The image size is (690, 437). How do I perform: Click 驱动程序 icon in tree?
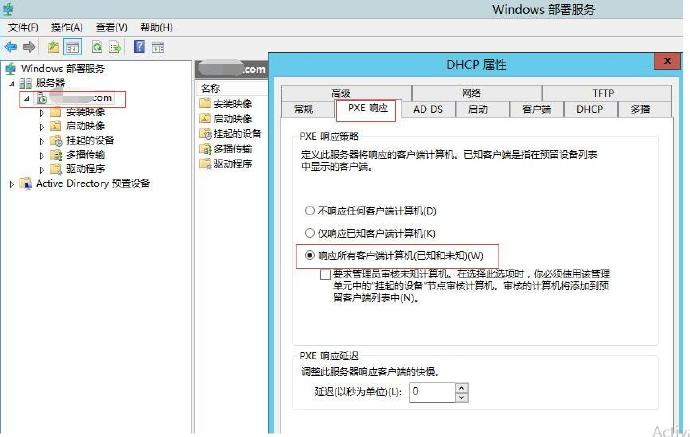tap(56, 169)
